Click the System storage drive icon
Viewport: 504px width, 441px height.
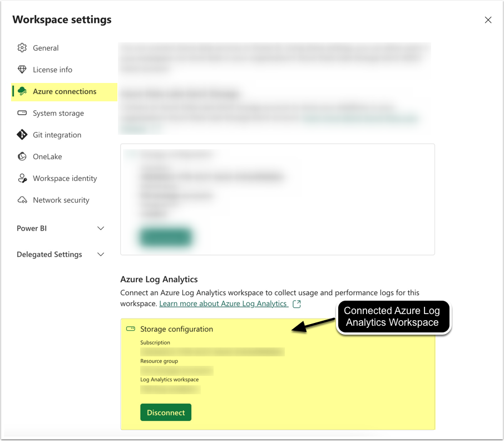[22, 113]
